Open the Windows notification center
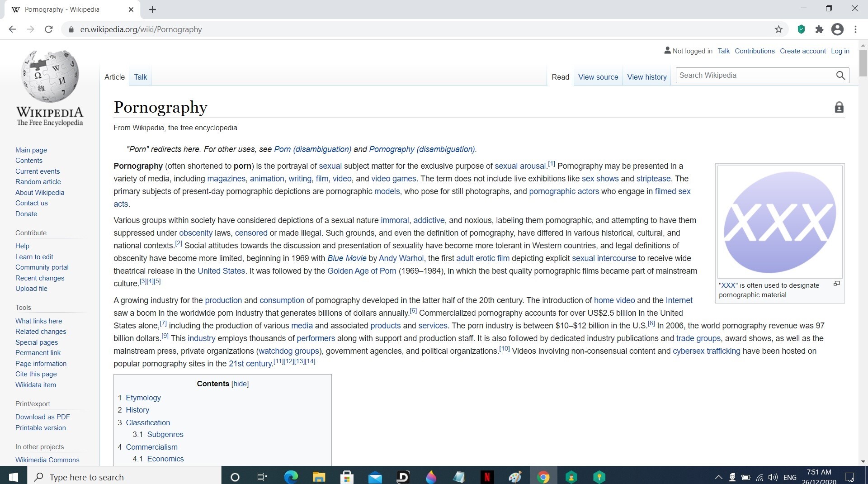The height and width of the screenshot is (484, 868). pos(849,477)
